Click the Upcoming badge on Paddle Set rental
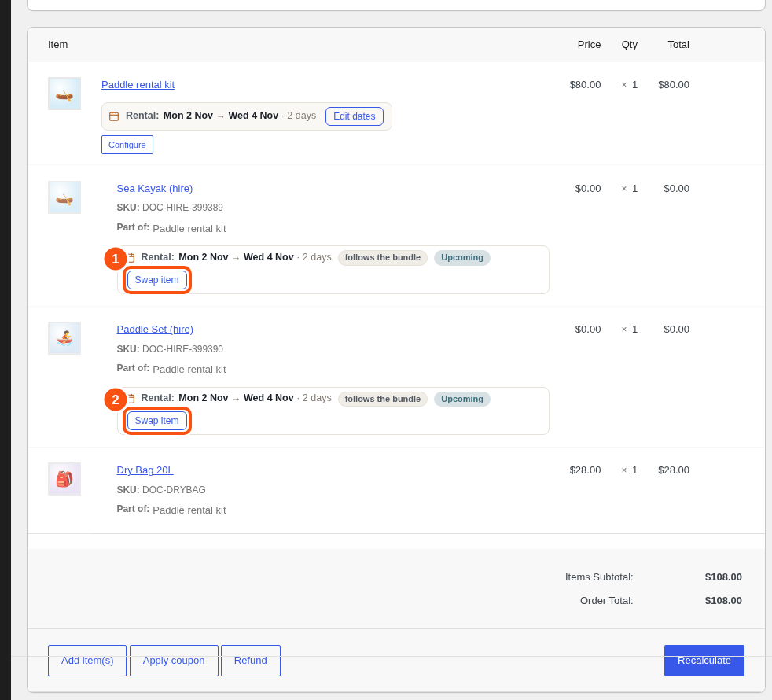 tap(461, 399)
